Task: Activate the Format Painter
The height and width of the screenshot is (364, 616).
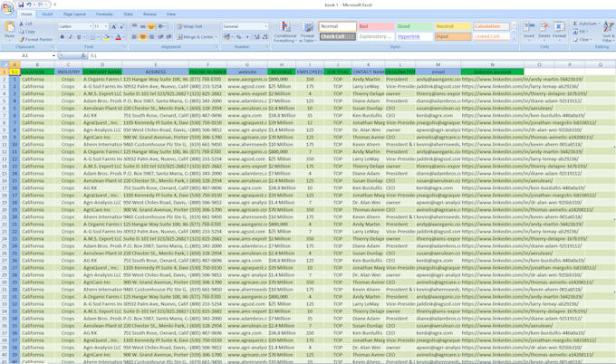Action: [35, 39]
